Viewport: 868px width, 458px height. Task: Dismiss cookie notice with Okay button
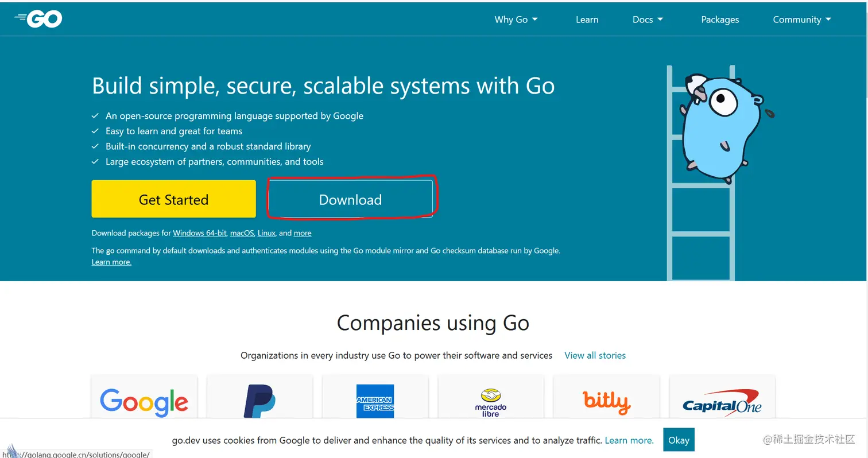point(679,440)
